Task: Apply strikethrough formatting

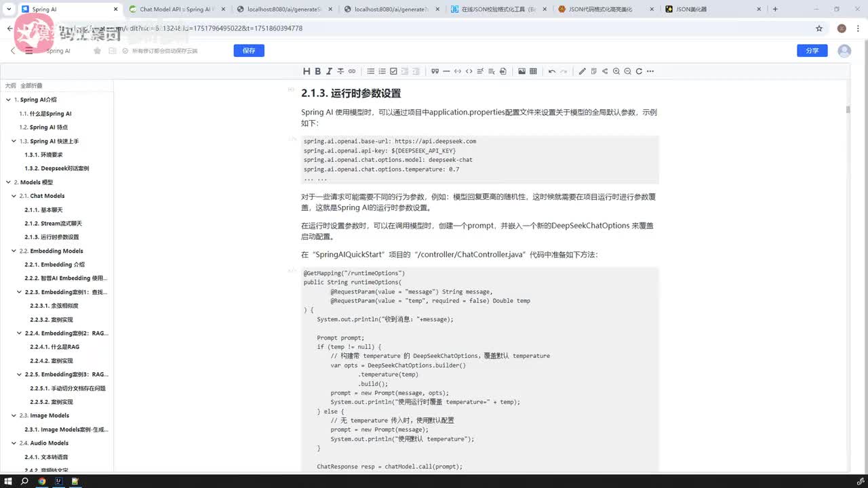Action: click(x=340, y=71)
